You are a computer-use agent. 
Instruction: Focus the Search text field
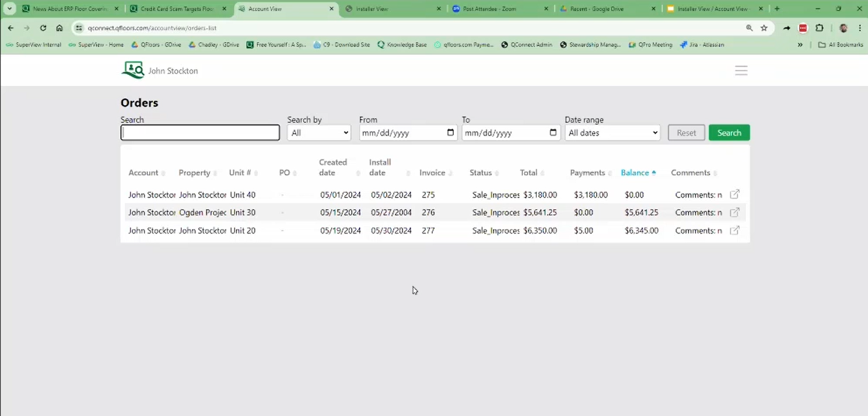pos(200,133)
